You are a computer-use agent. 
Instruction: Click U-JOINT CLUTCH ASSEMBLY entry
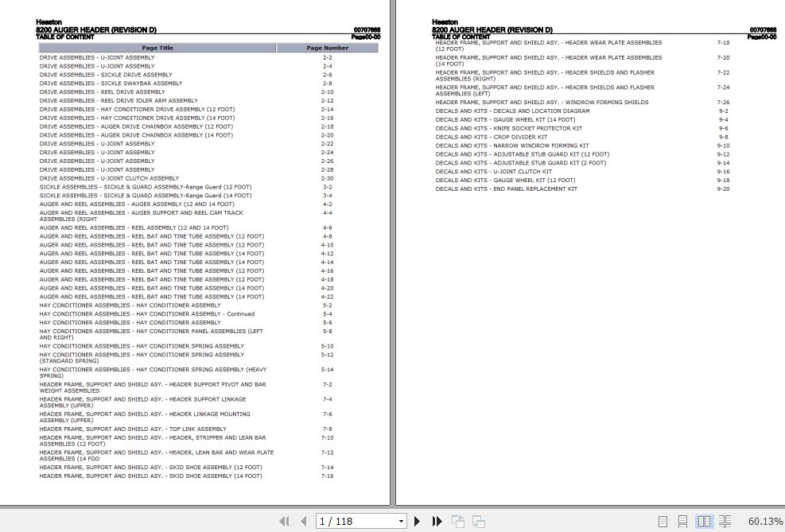[x=109, y=178]
